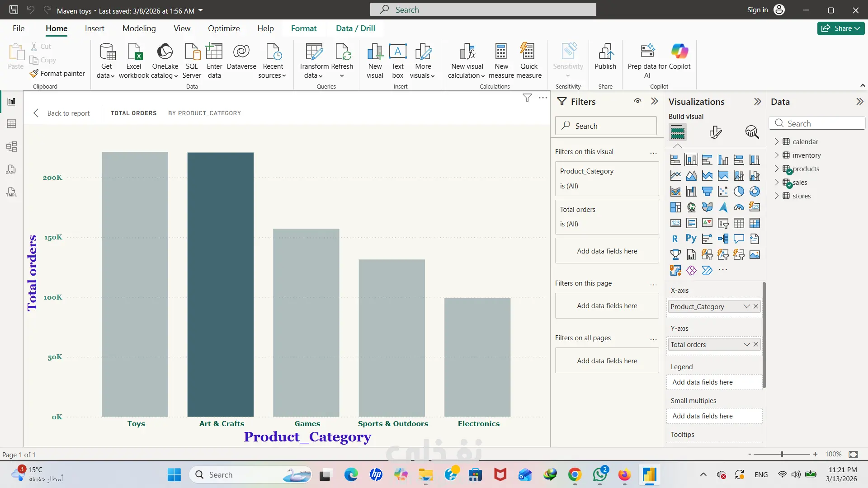Click the Share button

tap(840, 28)
